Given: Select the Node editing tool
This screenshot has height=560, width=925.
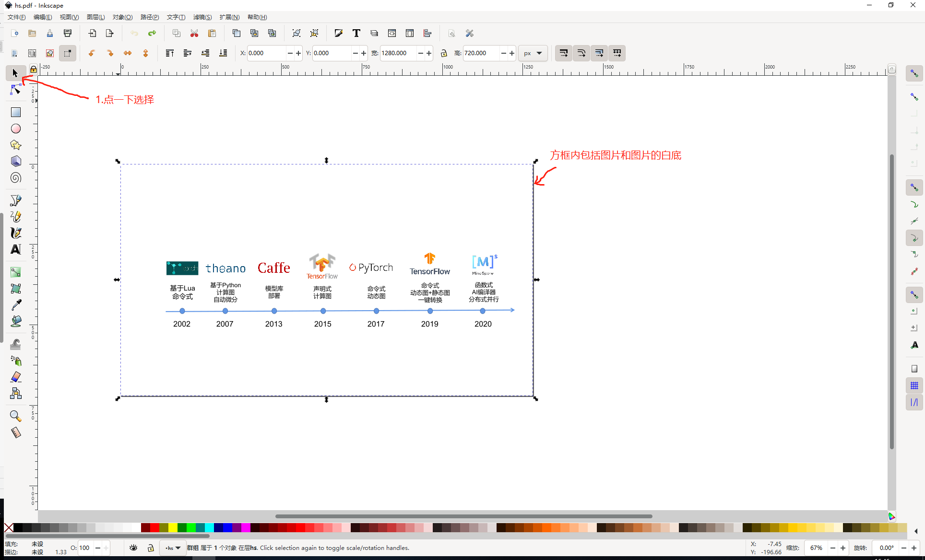Looking at the screenshot, I should pos(15,90).
